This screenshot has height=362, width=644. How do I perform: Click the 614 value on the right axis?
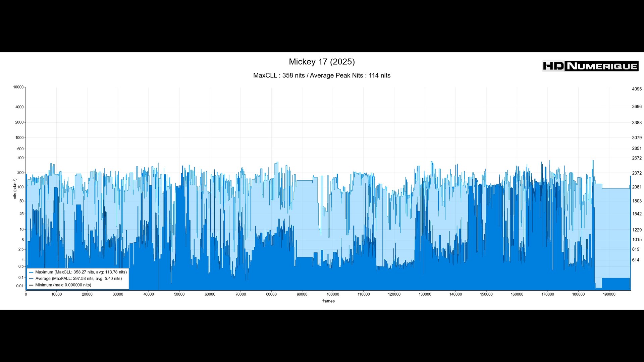[636, 260]
